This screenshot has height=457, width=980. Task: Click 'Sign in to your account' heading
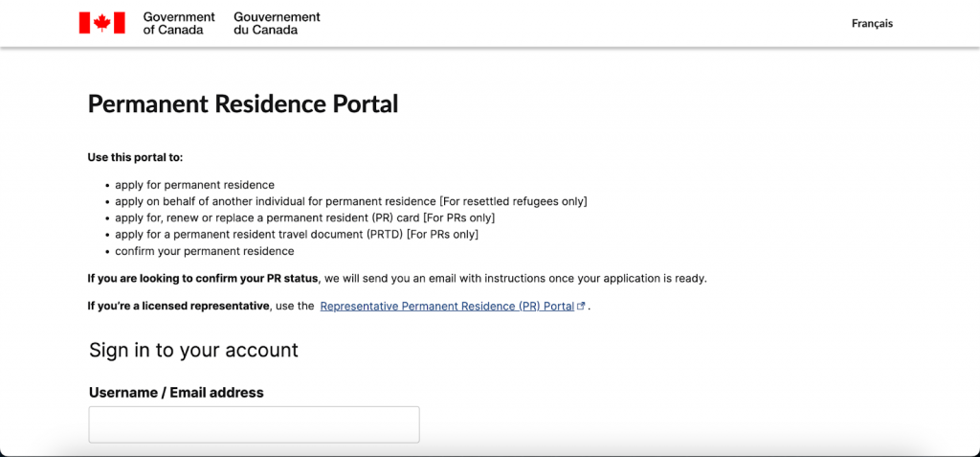193,350
